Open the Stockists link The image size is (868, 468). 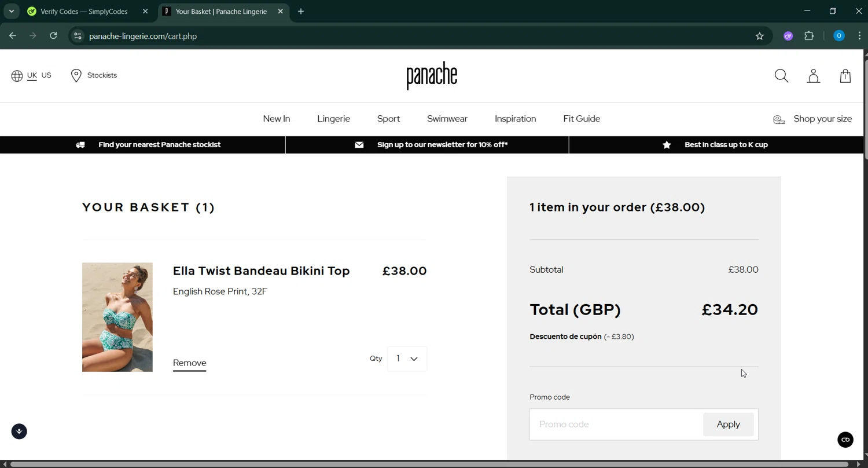pyautogui.click(x=102, y=75)
